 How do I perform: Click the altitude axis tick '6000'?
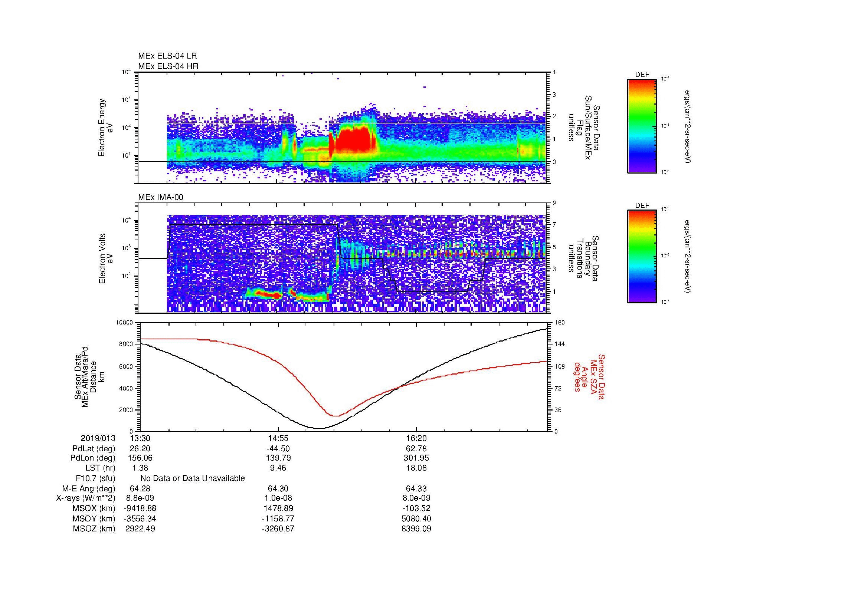(126, 366)
